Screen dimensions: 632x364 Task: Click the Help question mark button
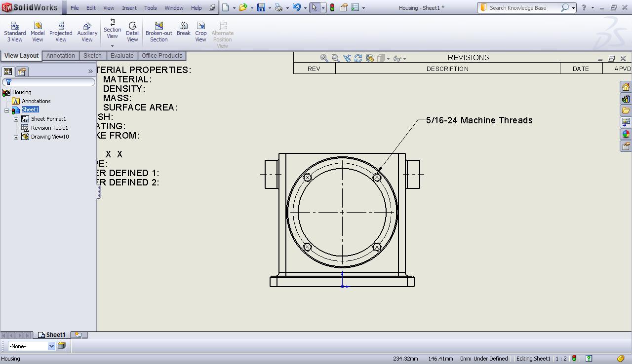coord(583,7)
